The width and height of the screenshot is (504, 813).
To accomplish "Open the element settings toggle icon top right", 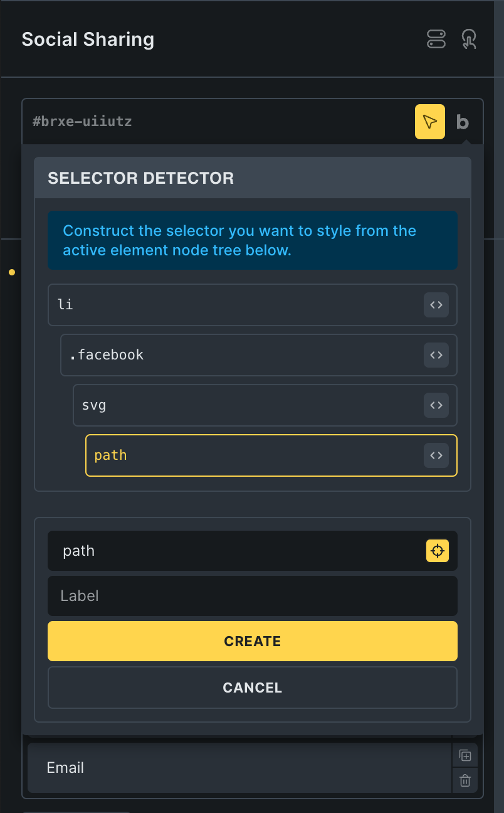I will point(436,39).
